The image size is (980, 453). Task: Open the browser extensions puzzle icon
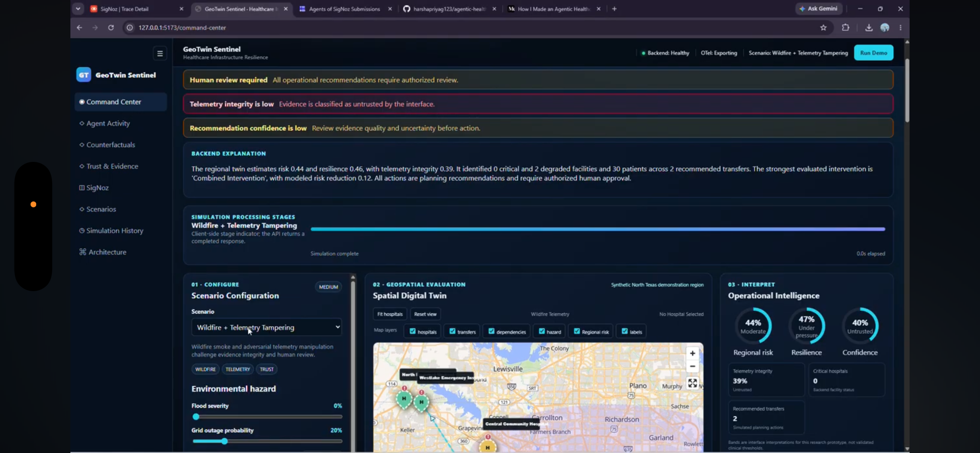(846, 27)
